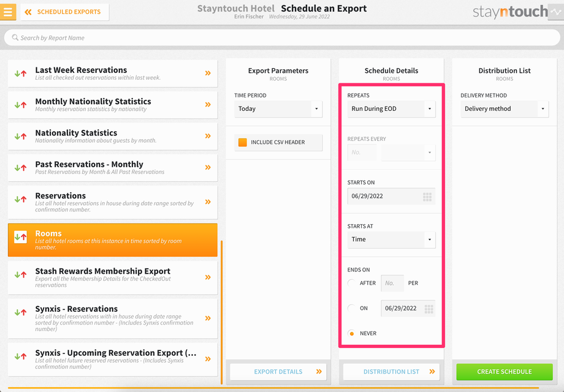This screenshot has width=564, height=392.
Task: Open chevron for Past Reservations - Monthly
Action: [208, 167]
